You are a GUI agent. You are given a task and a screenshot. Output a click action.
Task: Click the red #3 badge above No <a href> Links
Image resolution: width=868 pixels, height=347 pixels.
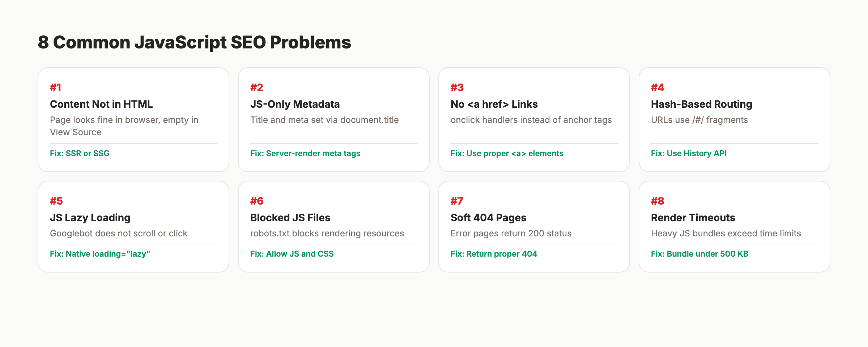click(456, 87)
